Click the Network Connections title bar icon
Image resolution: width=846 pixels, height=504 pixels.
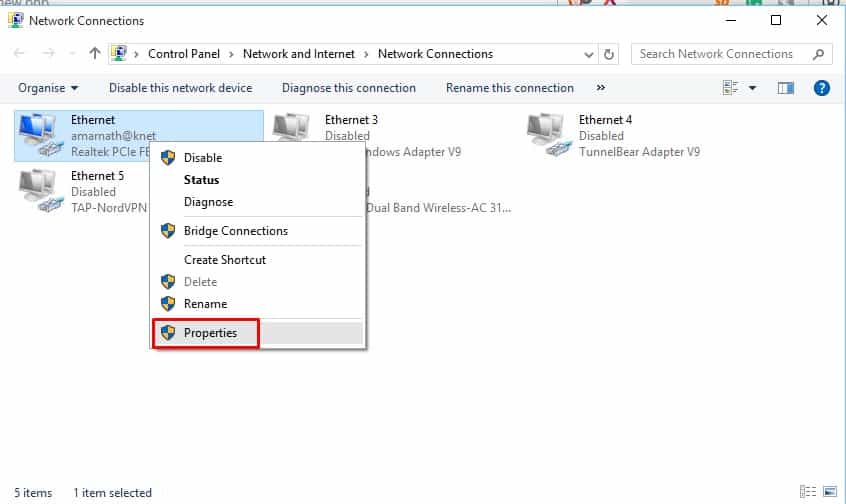(x=16, y=21)
